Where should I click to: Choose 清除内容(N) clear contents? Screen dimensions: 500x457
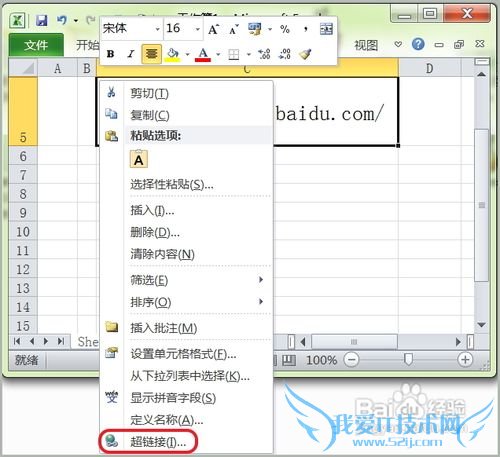point(187,254)
